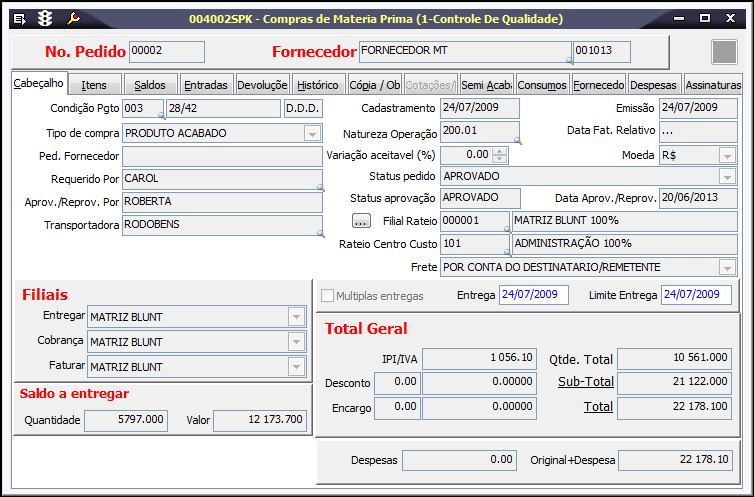Open the Moeda currency dropdown
Image resolution: width=754 pixels, height=497 pixels.
(727, 156)
